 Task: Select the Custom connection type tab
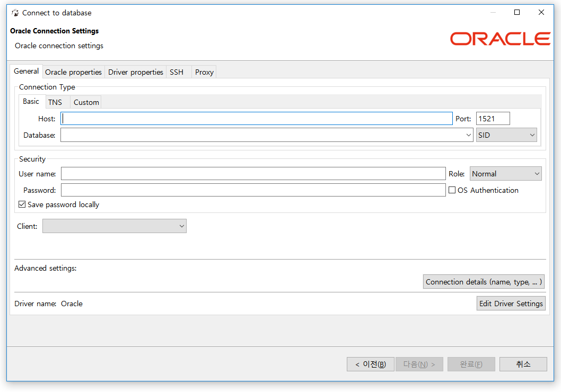(x=86, y=103)
